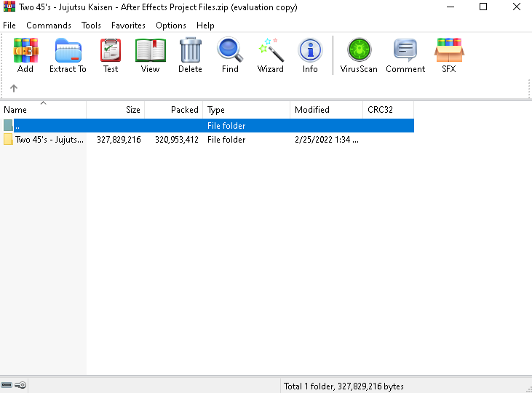This screenshot has height=393, width=532.
Task: Open the Tools menu
Action: click(x=91, y=25)
